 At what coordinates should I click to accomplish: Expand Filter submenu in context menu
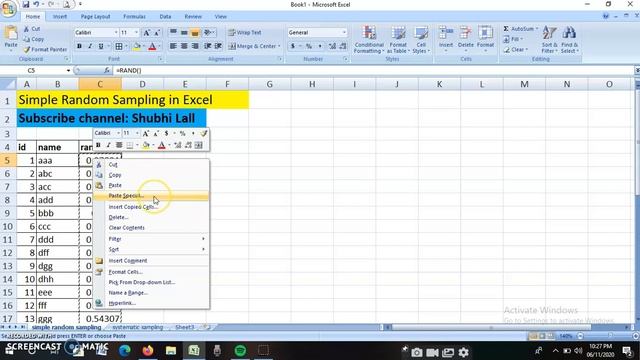pyautogui.click(x=151, y=239)
